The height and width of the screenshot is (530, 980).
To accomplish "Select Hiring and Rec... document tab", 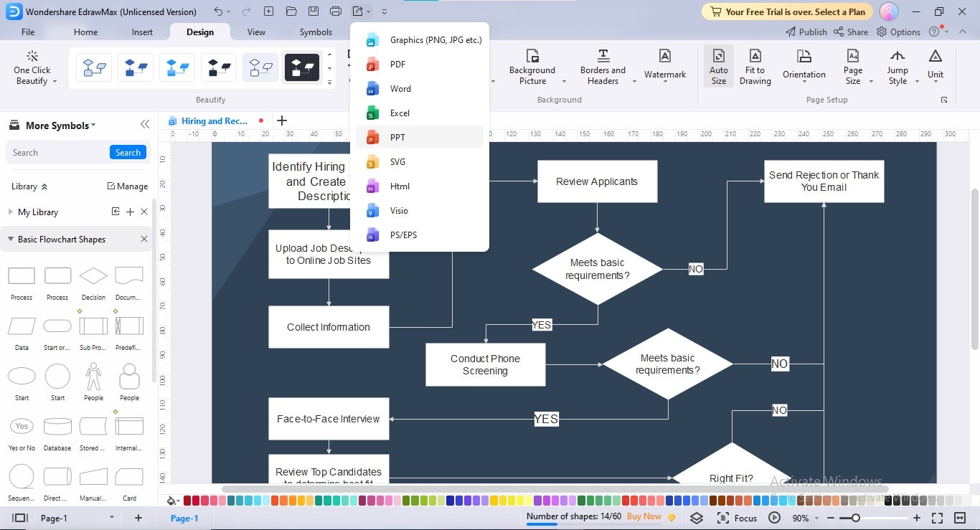I will coord(215,121).
